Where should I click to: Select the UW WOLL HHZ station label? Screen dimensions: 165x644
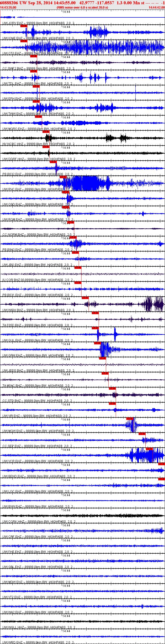pyautogui.click(x=39, y=627)
